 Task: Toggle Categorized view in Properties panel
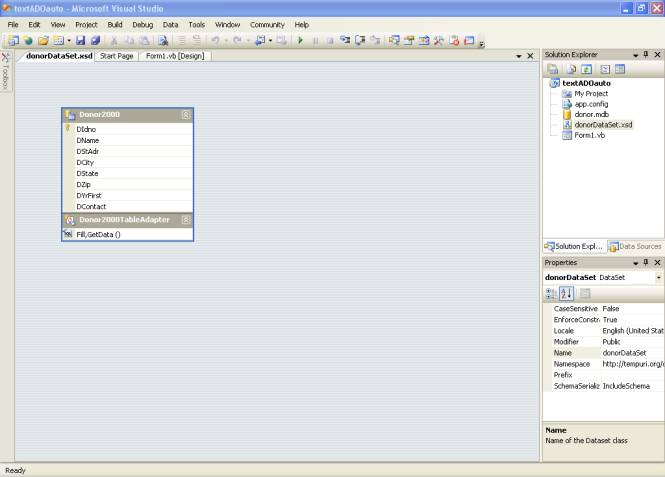coord(551,293)
